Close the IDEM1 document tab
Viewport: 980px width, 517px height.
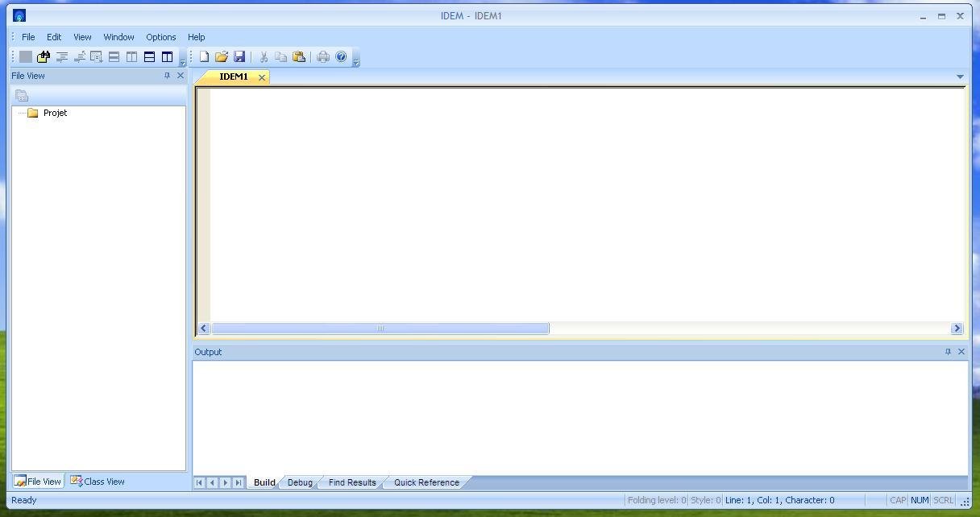[x=261, y=77]
